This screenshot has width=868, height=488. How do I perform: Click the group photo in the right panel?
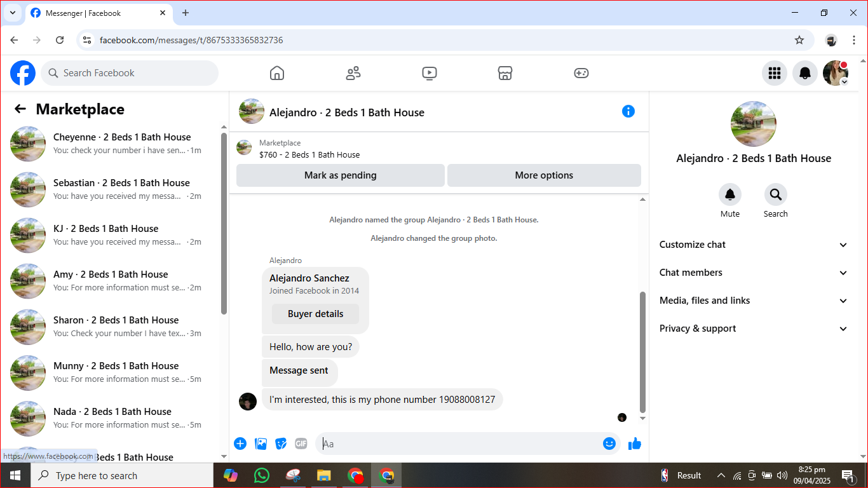tap(754, 124)
